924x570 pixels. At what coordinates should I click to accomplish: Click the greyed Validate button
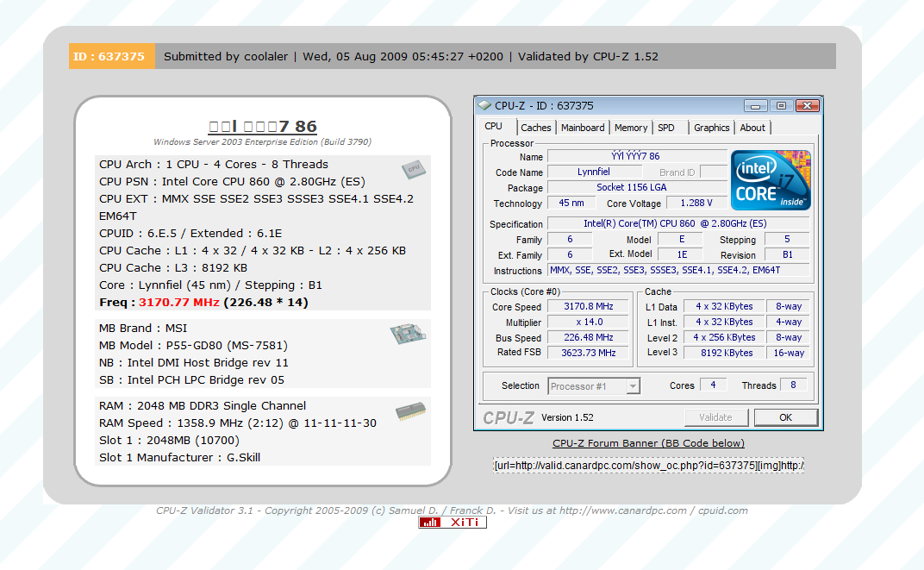coord(716,417)
